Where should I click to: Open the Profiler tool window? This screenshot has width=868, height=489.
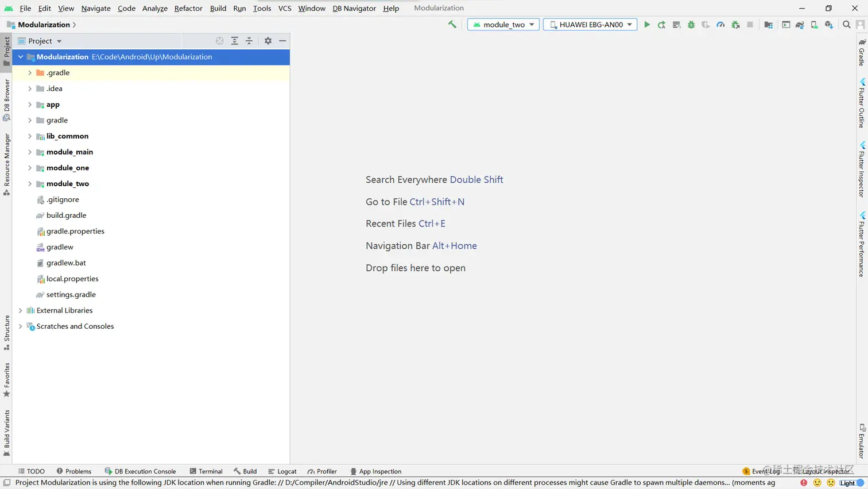(322, 471)
